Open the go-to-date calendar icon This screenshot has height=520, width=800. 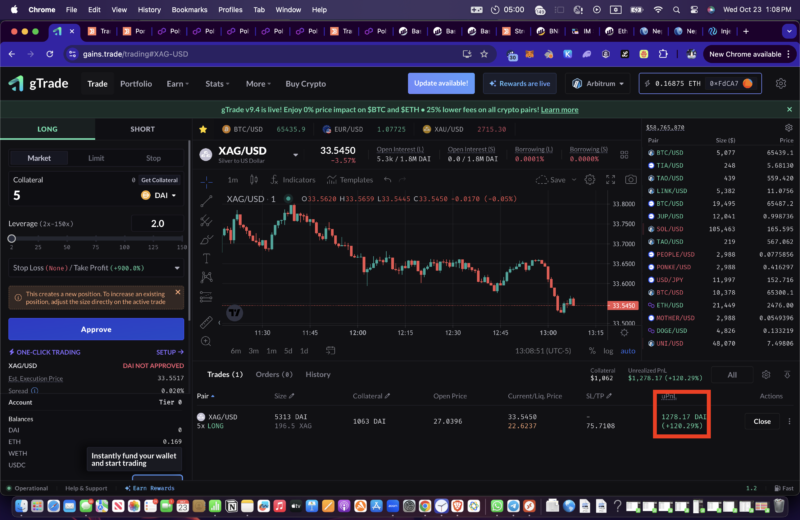pyautogui.click(x=331, y=351)
